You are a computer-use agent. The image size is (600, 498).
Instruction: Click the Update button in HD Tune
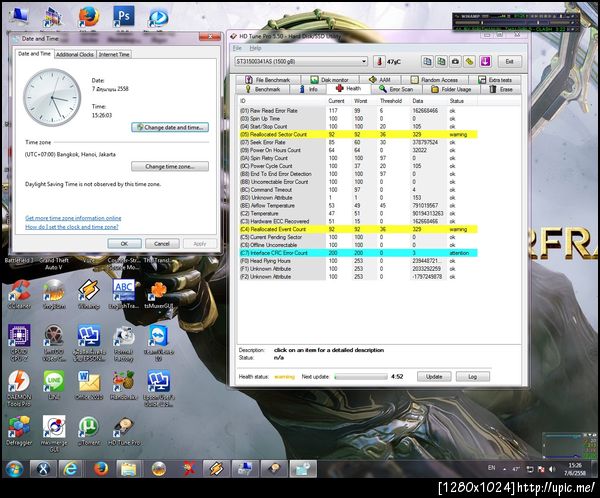pos(434,377)
